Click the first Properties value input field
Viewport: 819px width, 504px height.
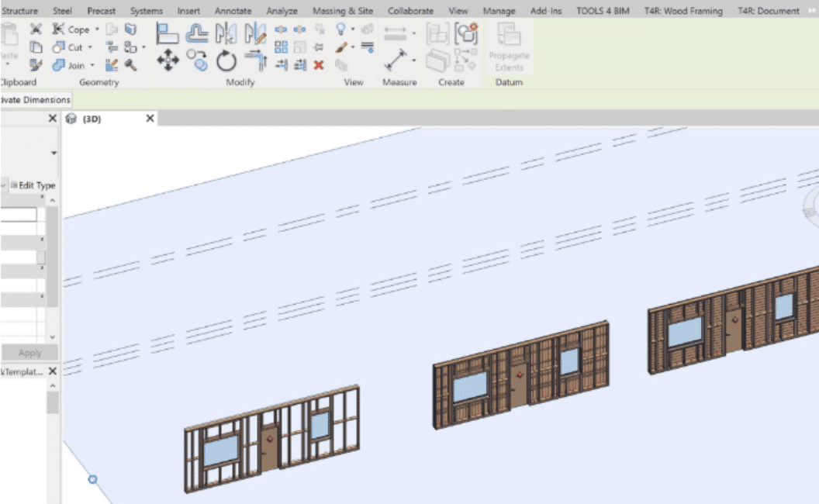coord(19,215)
